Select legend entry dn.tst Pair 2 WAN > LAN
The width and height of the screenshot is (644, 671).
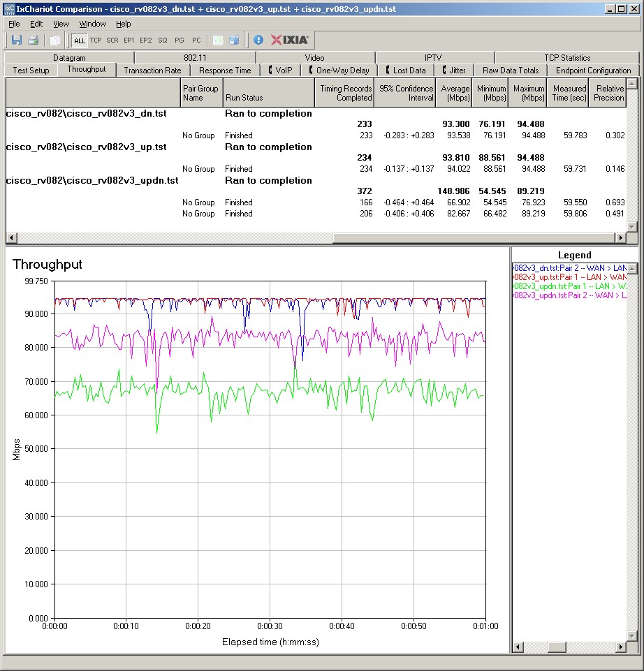click(x=569, y=268)
